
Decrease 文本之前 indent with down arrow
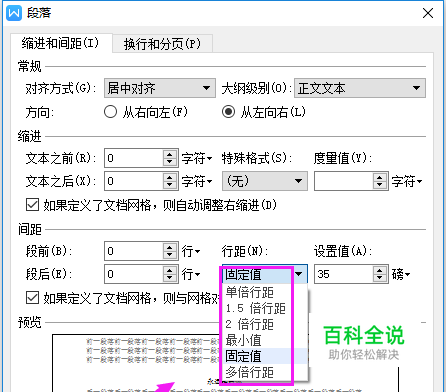tap(170, 162)
